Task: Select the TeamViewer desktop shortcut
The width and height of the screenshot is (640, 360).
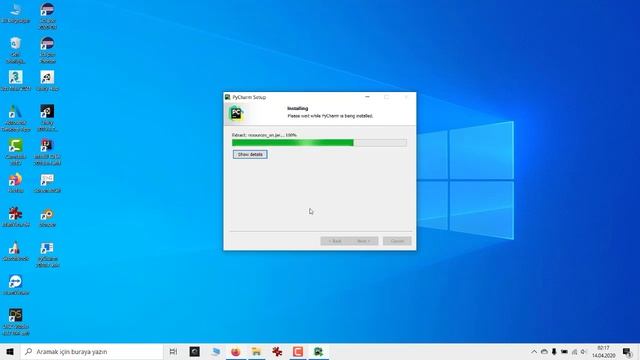Action: (x=16, y=285)
